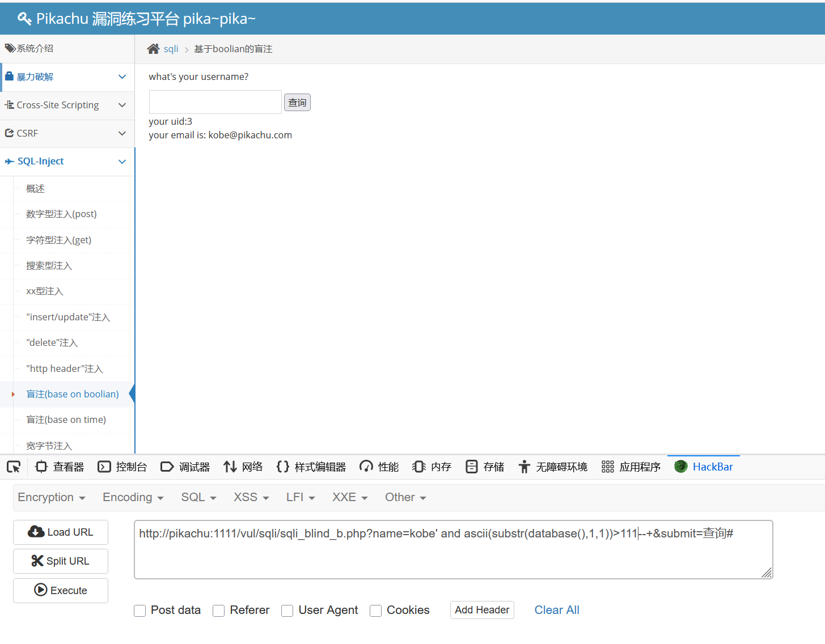825x644 pixels.
Task: Check the User Agent checkbox
Action: 287,611
